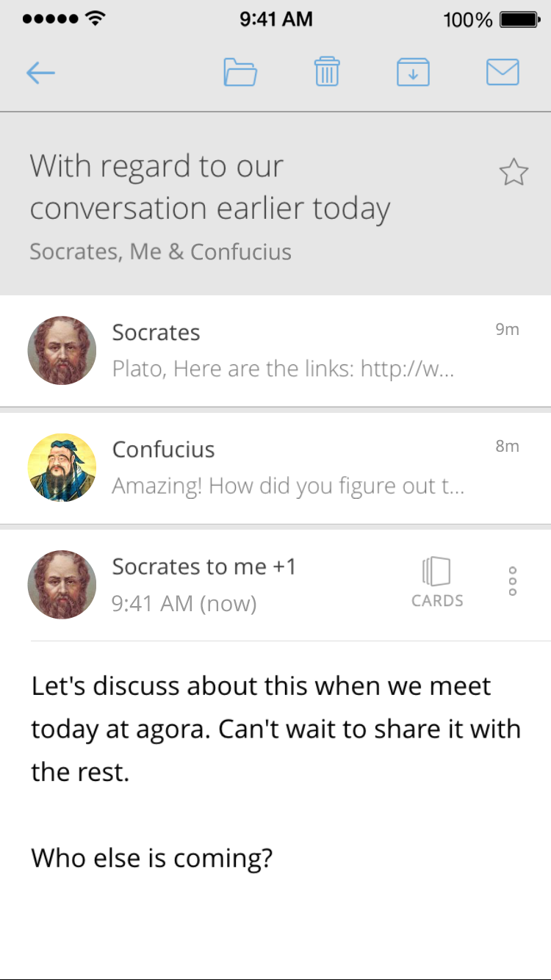Tap the battery indicator in status bar
Image resolution: width=551 pixels, height=980 pixels.
519,20
